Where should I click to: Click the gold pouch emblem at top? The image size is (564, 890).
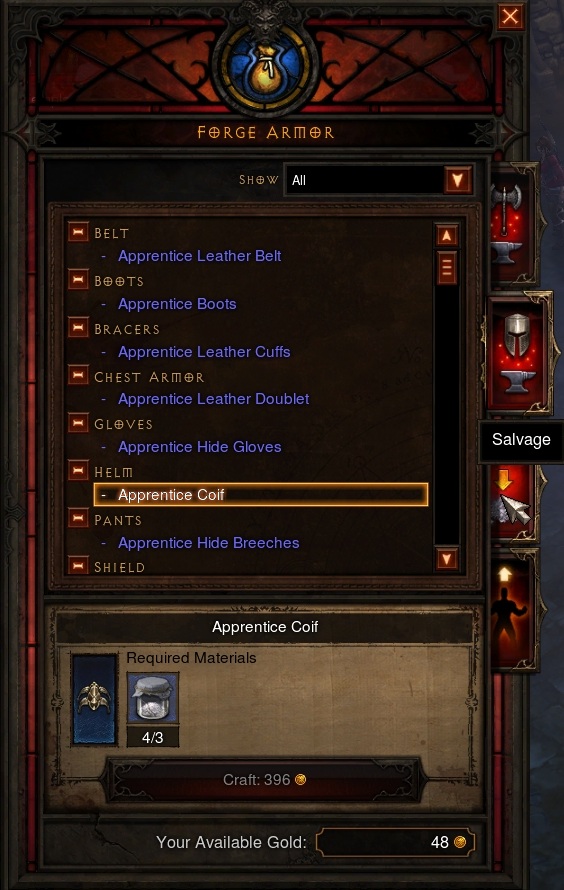(x=265, y=66)
